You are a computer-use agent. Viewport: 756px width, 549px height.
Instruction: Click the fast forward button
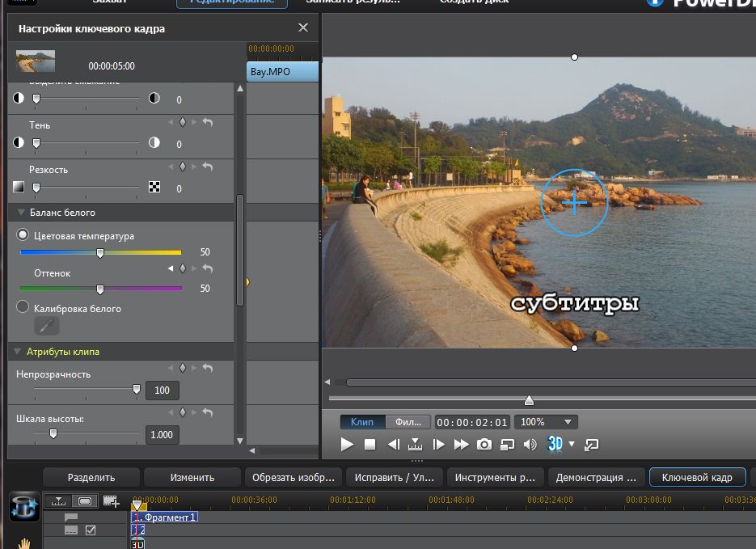(x=461, y=444)
